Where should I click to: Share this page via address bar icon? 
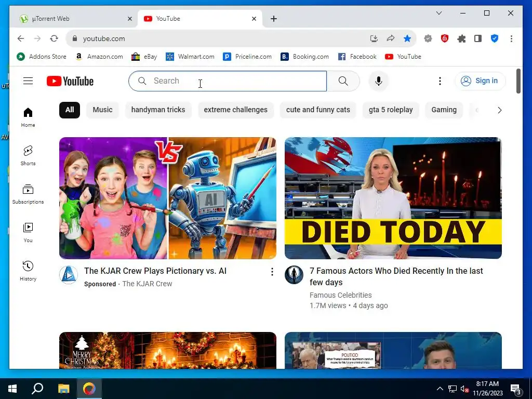[x=391, y=38]
